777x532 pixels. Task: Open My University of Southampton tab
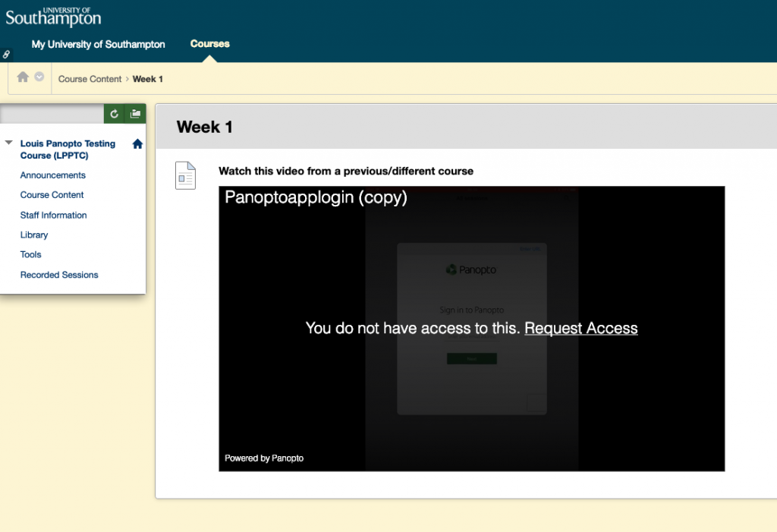[x=98, y=44]
